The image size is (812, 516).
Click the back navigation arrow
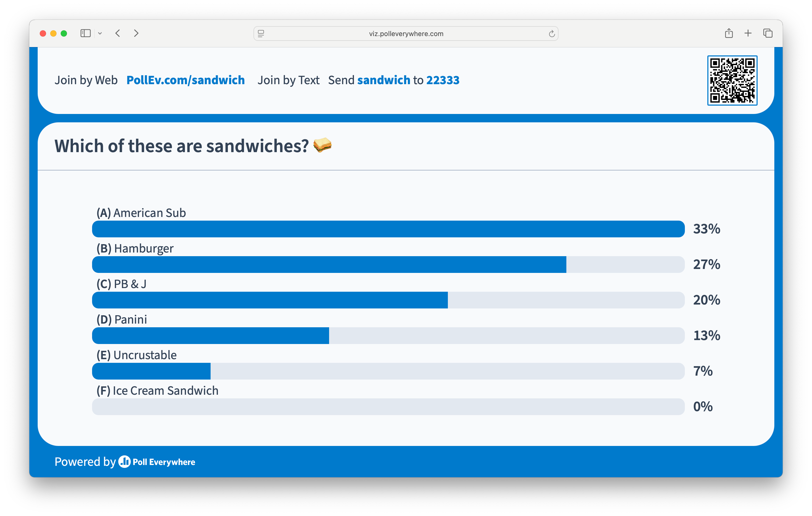118,33
